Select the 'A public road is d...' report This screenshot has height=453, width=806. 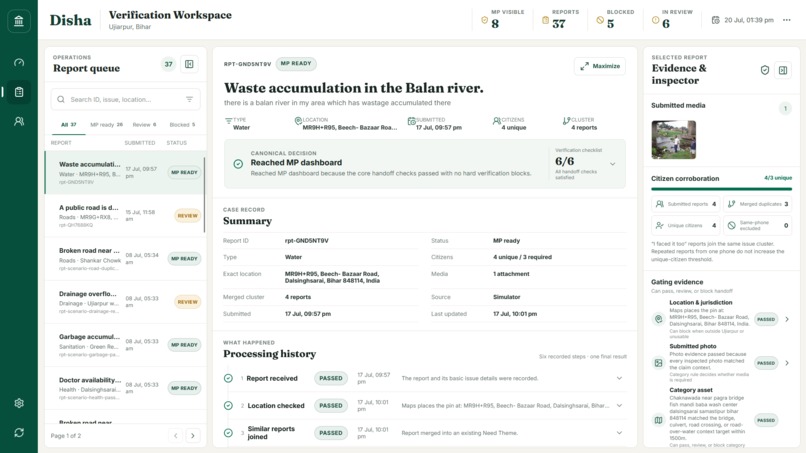[x=125, y=216]
